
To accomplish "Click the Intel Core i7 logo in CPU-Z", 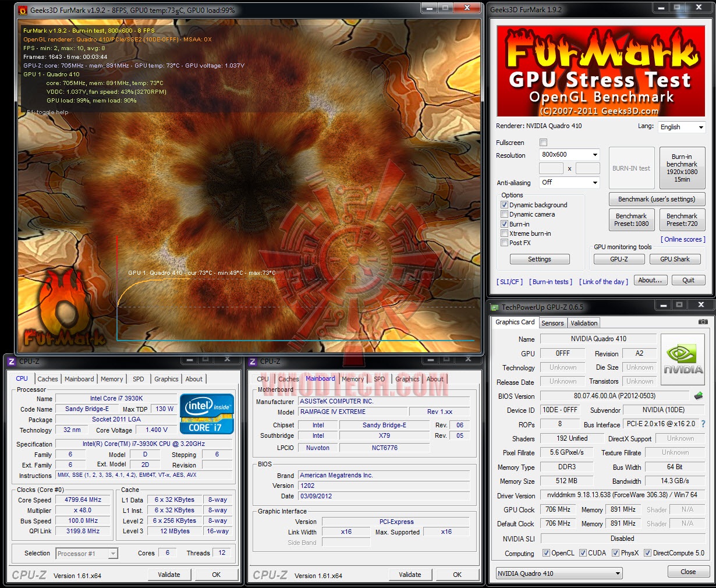I will pos(207,414).
